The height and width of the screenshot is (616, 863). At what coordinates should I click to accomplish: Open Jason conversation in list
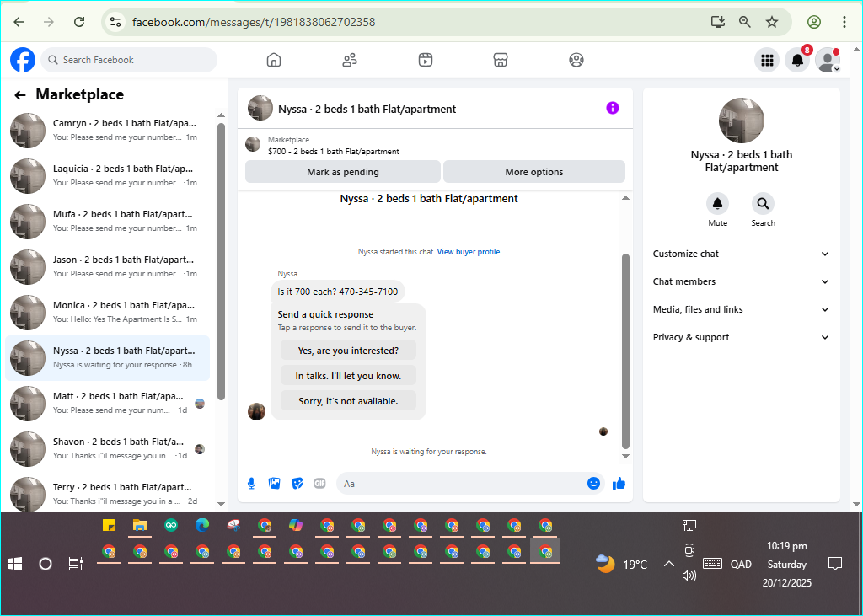(x=107, y=267)
